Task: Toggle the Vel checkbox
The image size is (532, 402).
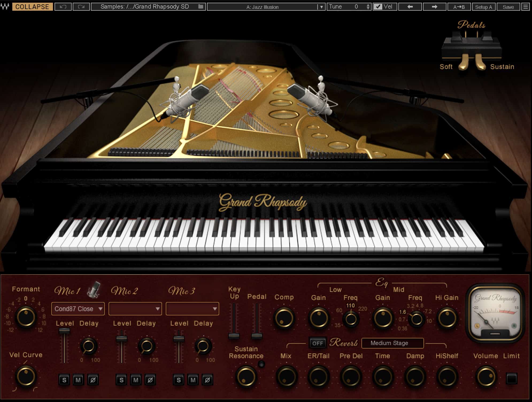Action: 377,7
